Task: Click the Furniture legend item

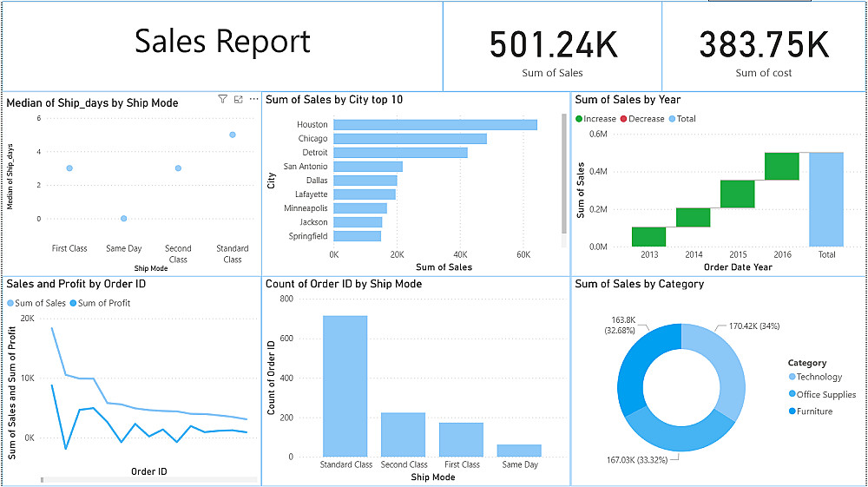Action: pyautogui.click(x=811, y=411)
